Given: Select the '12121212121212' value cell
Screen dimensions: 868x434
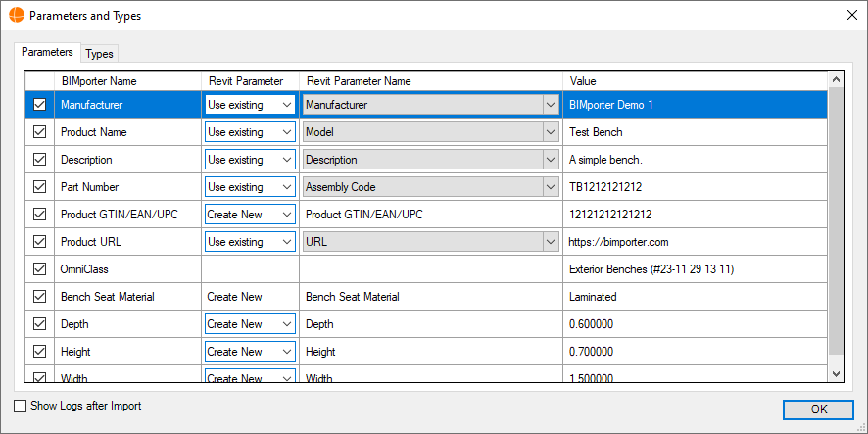Looking at the screenshot, I should tap(696, 215).
